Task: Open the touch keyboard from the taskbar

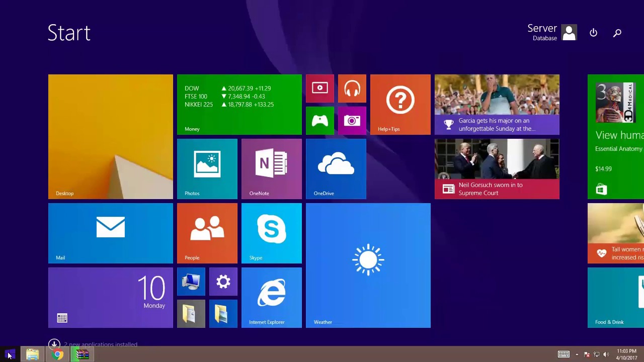Action: pos(563,354)
